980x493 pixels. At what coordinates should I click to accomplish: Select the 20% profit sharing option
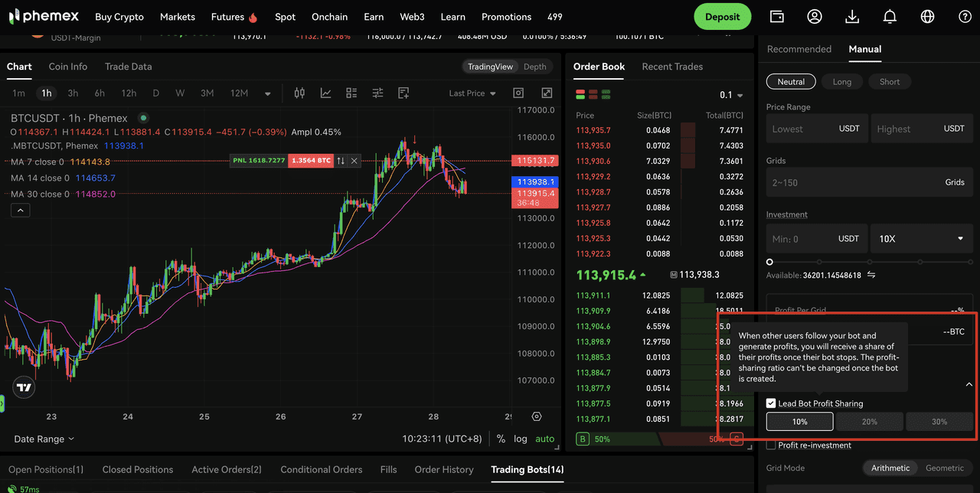click(870, 422)
